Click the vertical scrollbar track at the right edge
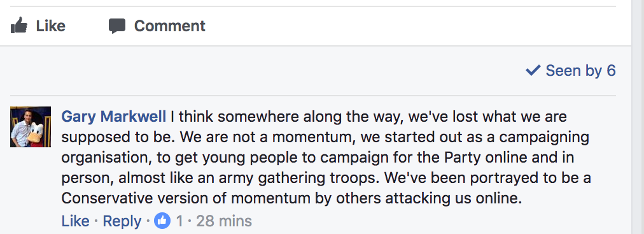 (638, 117)
